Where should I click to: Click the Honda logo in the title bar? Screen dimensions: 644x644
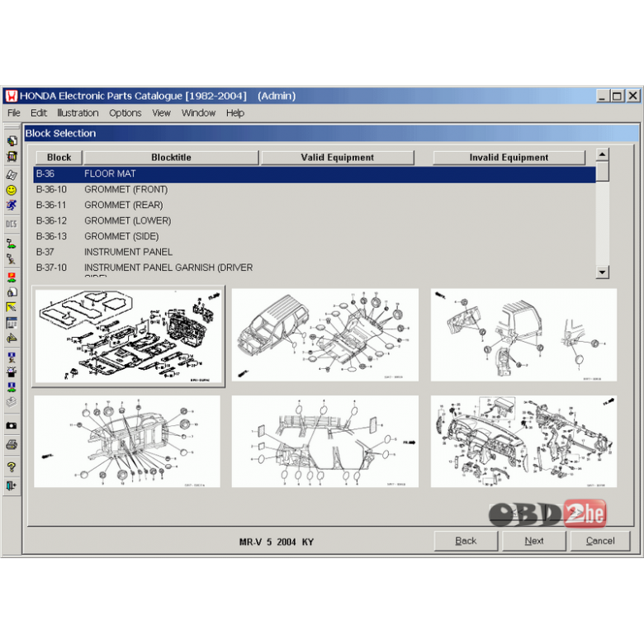[11, 96]
